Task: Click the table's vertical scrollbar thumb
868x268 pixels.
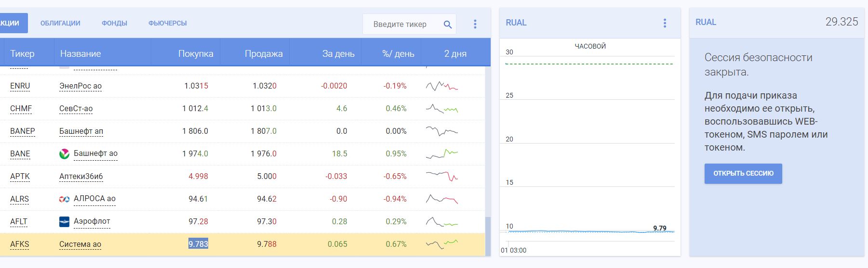Action: point(488,236)
